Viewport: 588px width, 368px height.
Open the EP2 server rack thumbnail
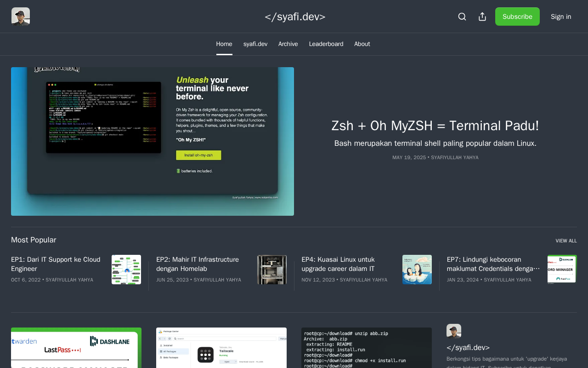tap(272, 270)
